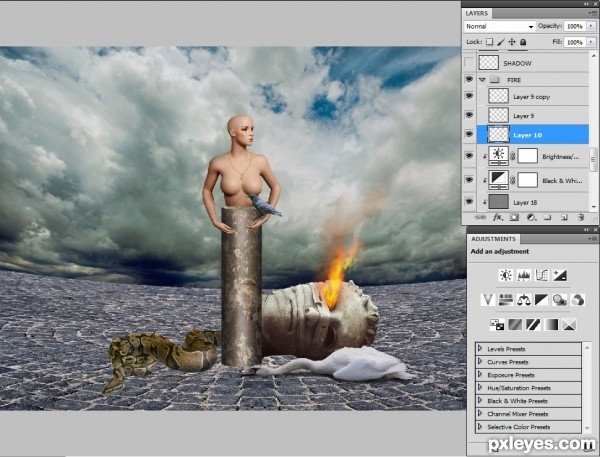This screenshot has height=457, width=600.
Task: Toggle lock image pixels brush
Action: (x=501, y=42)
